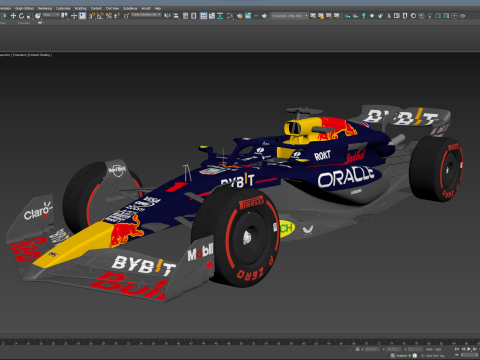Toggle Spinner Snap
480x360 pixels.
click(x=117, y=16)
